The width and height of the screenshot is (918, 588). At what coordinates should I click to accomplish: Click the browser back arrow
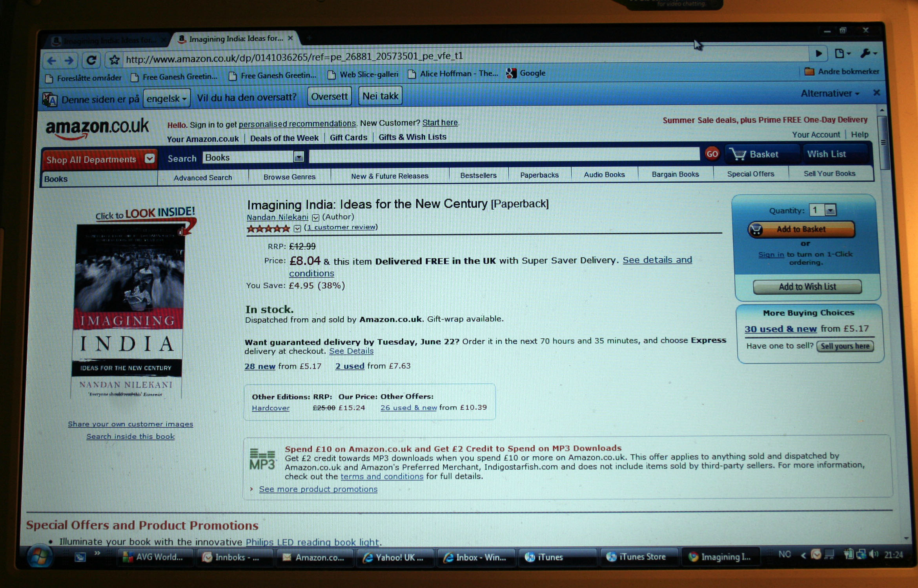point(52,61)
